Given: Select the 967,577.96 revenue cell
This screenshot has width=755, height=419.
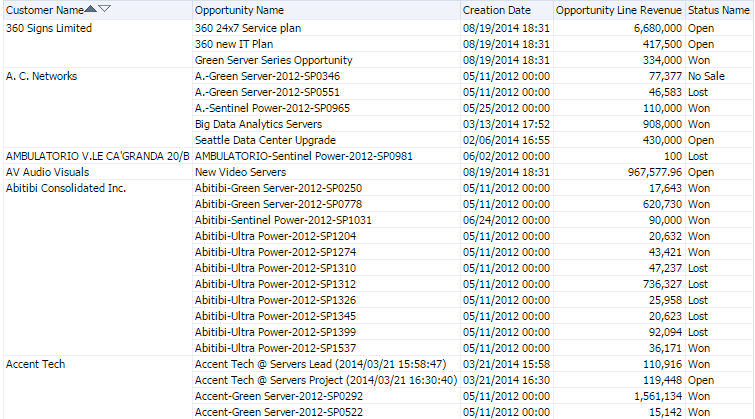Looking at the screenshot, I should (655, 172).
